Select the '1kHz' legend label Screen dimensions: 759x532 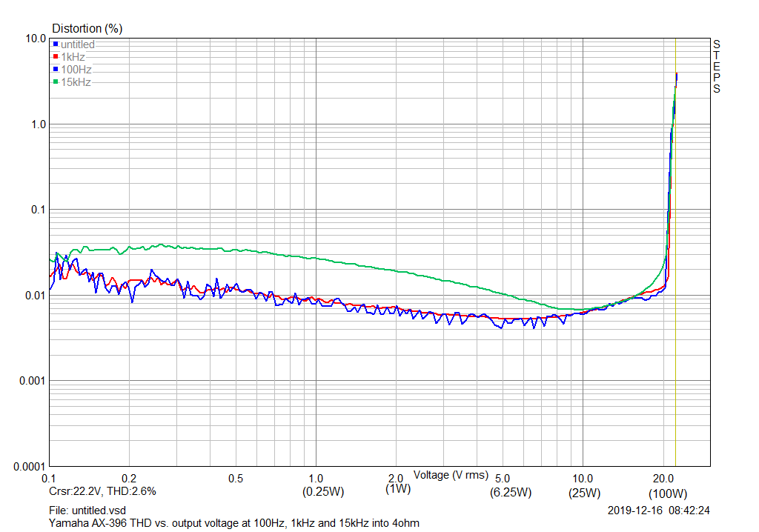point(73,57)
